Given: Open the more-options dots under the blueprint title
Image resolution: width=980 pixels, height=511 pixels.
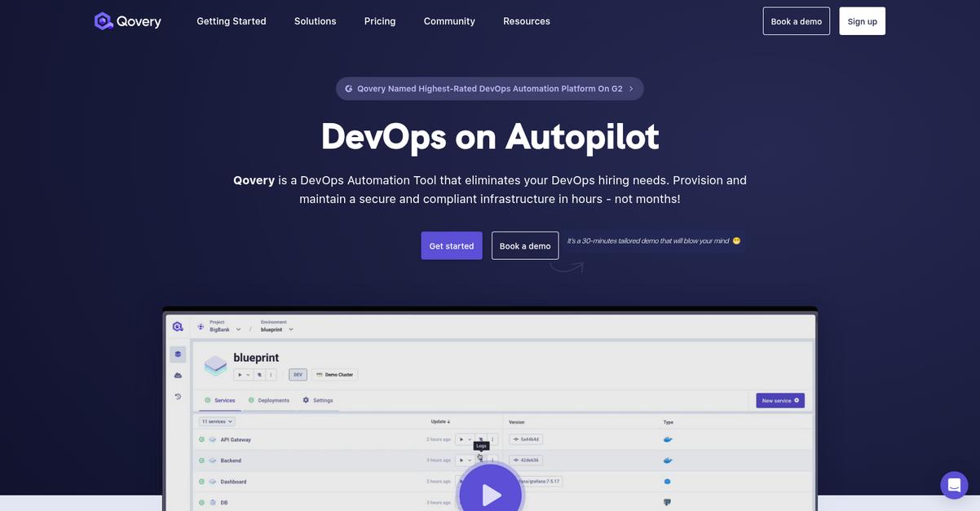Looking at the screenshot, I should 271,375.
